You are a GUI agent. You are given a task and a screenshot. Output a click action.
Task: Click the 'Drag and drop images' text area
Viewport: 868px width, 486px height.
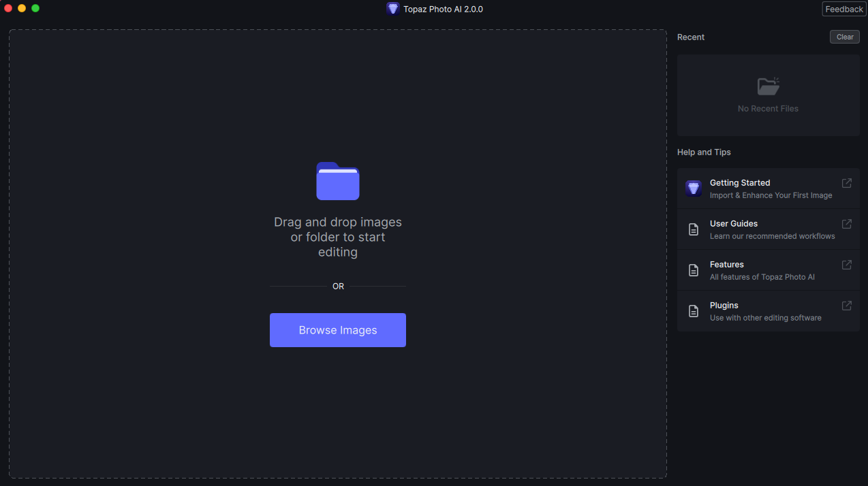[337, 237]
